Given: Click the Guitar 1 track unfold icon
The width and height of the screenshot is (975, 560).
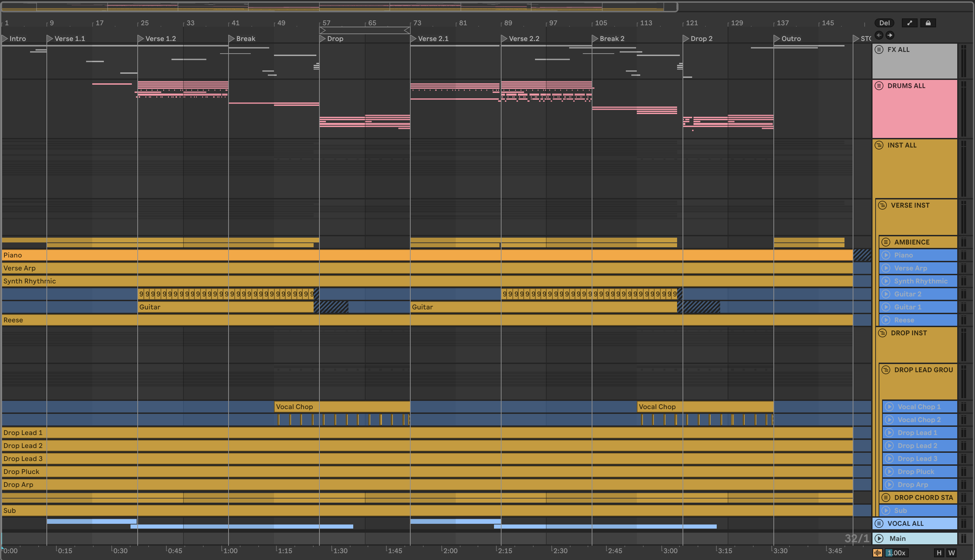Looking at the screenshot, I should (x=886, y=307).
